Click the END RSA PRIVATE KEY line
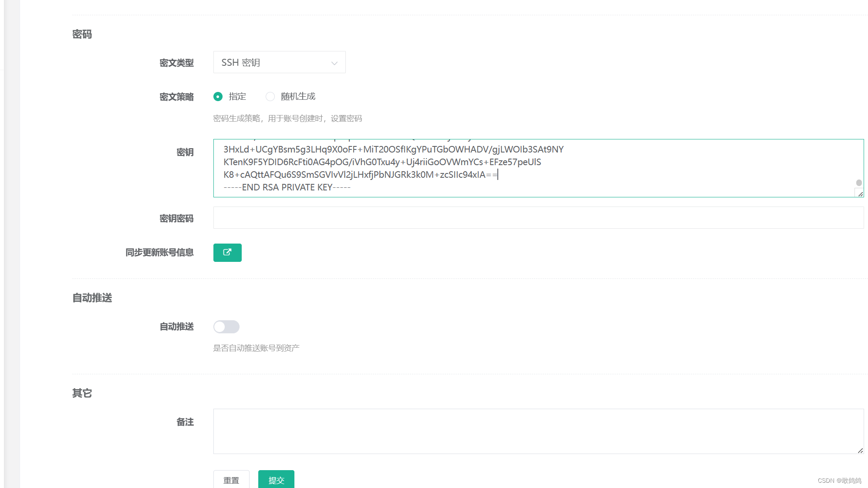This screenshot has height=488, width=868. 287,187
